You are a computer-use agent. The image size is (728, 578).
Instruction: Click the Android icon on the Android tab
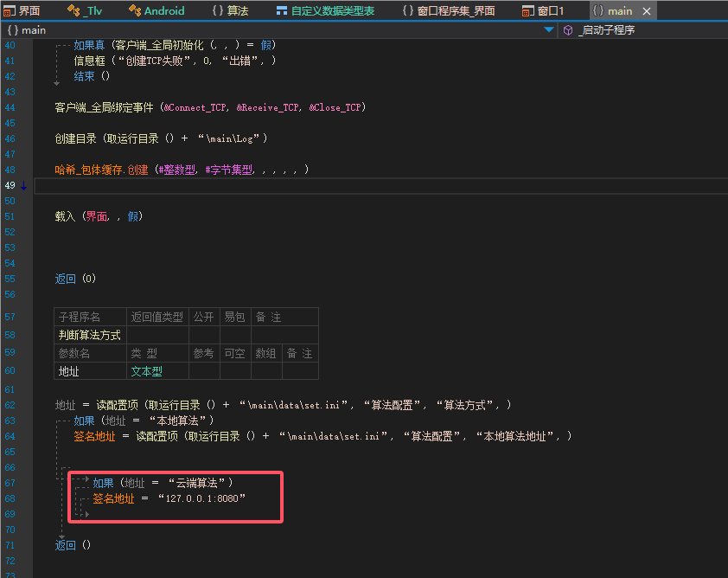(135, 10)
